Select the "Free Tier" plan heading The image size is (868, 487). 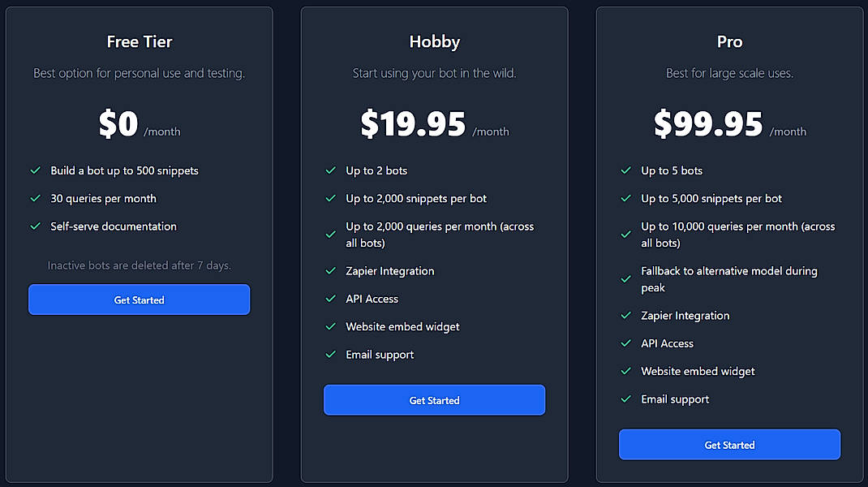(x=139, y=41)
